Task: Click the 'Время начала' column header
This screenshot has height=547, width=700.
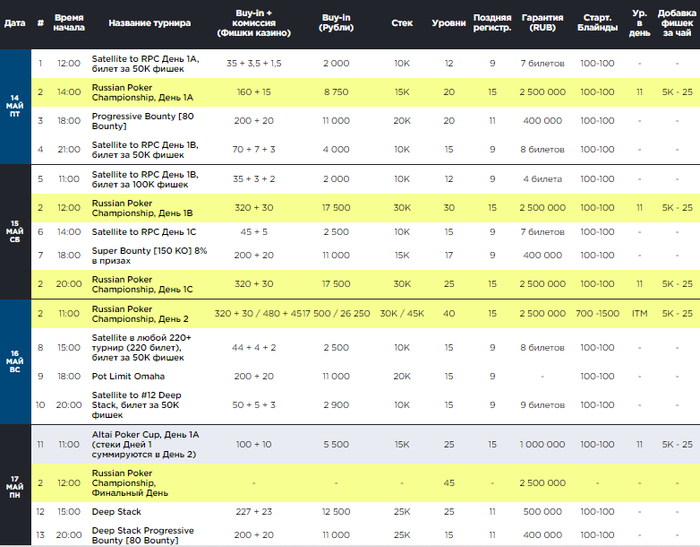Action: pos(69,23)
